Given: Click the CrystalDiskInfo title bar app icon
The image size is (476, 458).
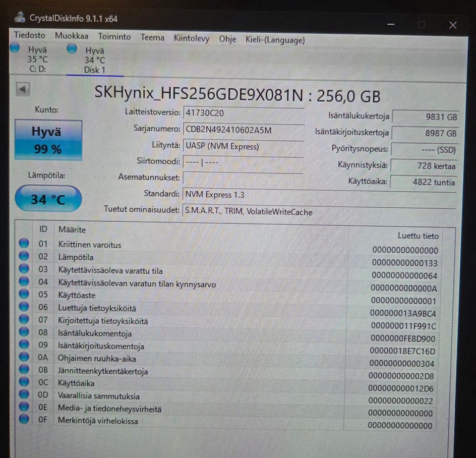Looking at the screenshot, I should [20, 17].
